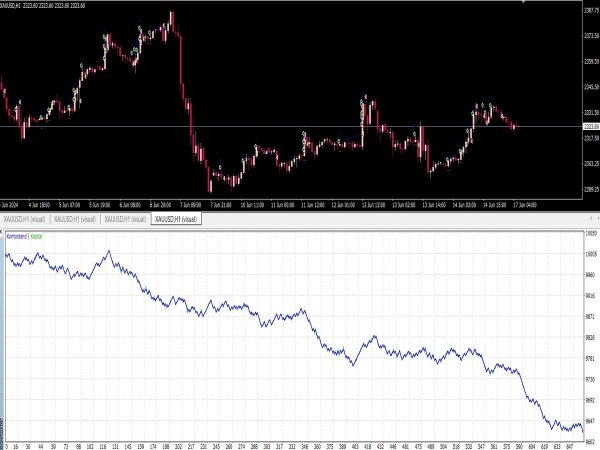This screenshot has height=450, width=600.
Task: Click the green Kapital legend label
Action: click(36, 237)
